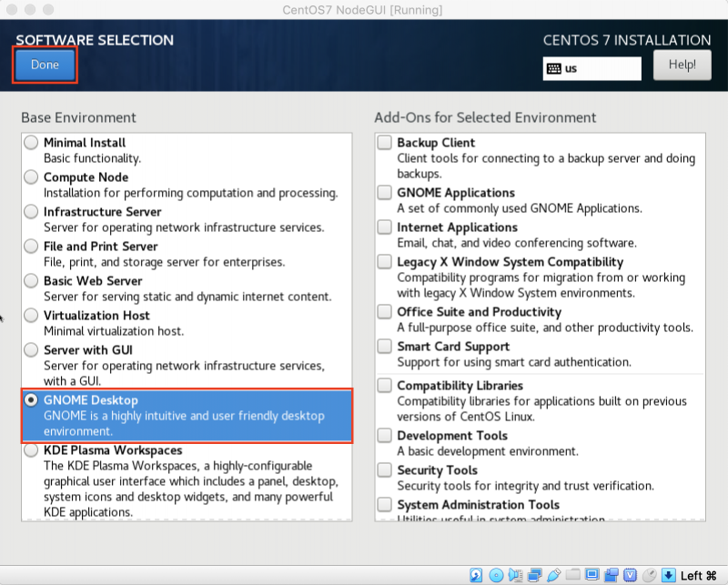Open the shared folders status icon
This screenshot has height=585, width=728.
573,574
